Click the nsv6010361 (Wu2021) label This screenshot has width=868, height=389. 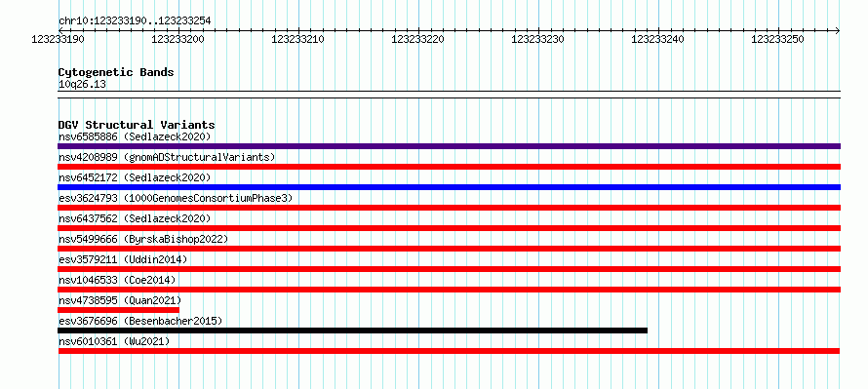tap(114, 341)
